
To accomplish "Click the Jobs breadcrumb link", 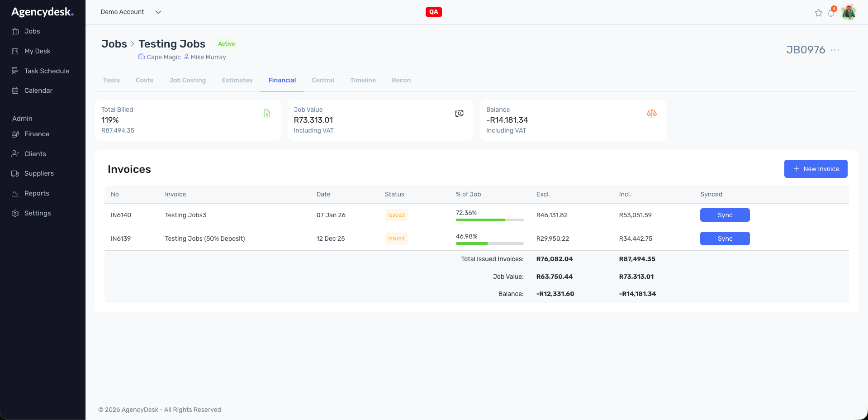I will coord(114,44).
